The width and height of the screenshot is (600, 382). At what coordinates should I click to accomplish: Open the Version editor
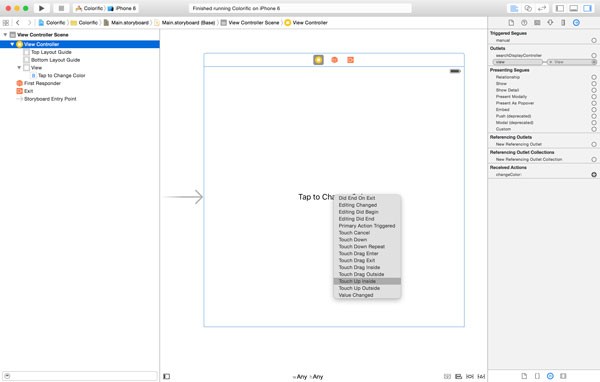click(x=542, y=8)
